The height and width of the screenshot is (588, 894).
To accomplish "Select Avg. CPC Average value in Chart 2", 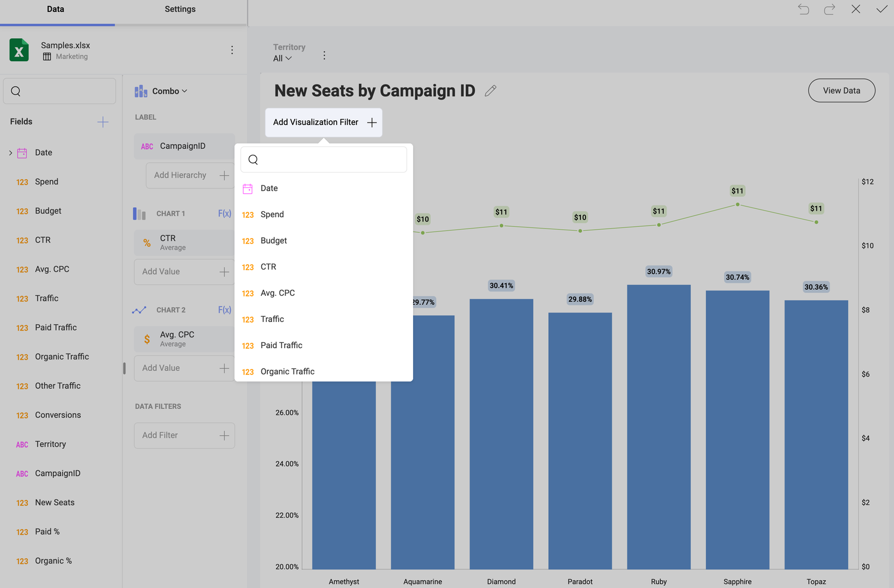I will point(184,339).
